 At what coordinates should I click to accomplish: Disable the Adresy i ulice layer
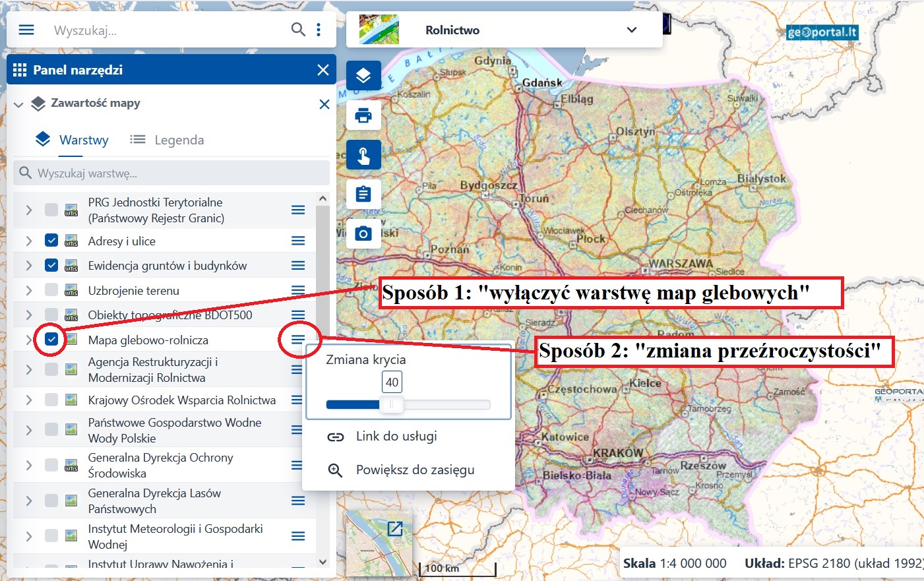coord(51,241)
